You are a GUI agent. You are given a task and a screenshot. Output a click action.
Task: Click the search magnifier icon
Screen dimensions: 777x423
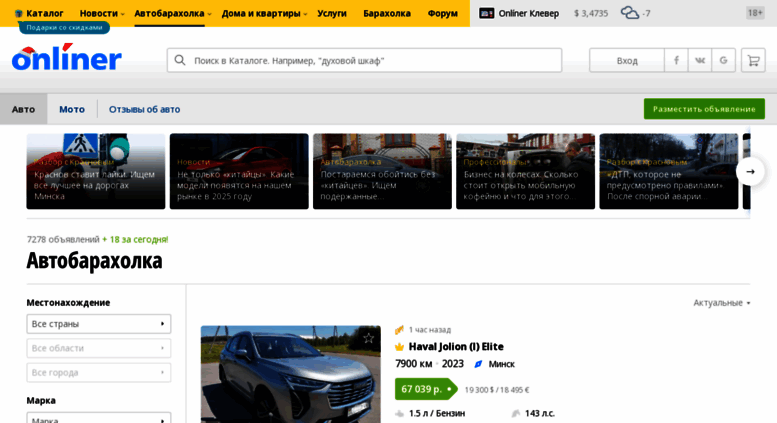pos(180,60)
